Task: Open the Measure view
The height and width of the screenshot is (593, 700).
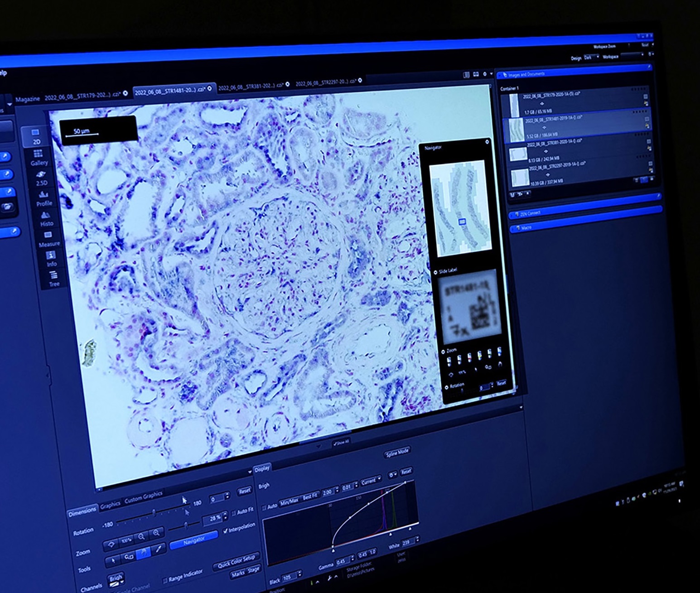Action: click(49, 239)
